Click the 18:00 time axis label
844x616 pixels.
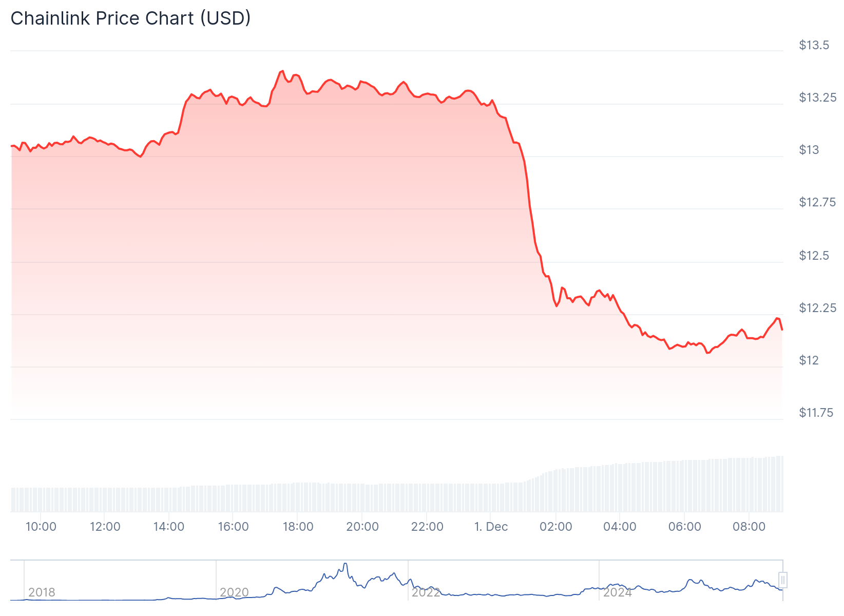(x=298, y=527)
